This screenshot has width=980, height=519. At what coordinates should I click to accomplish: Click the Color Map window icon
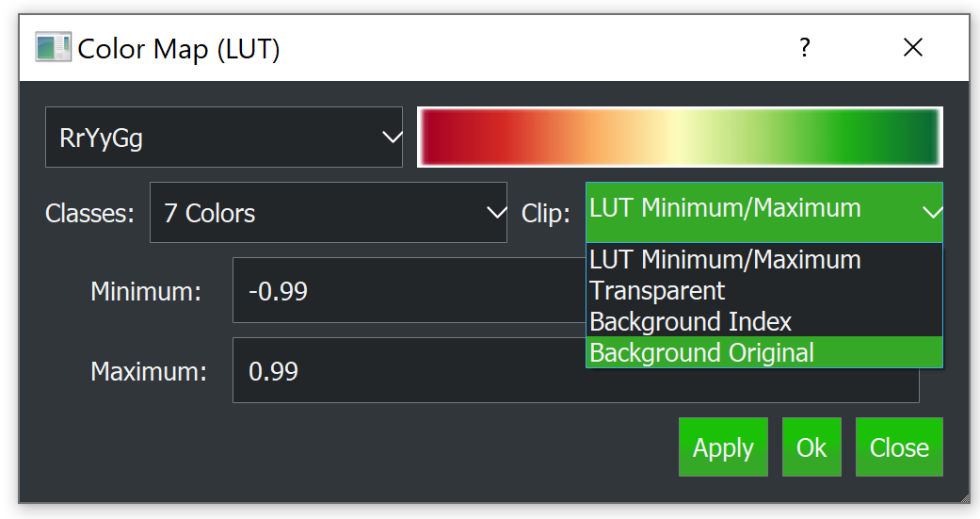click(53, 48)
